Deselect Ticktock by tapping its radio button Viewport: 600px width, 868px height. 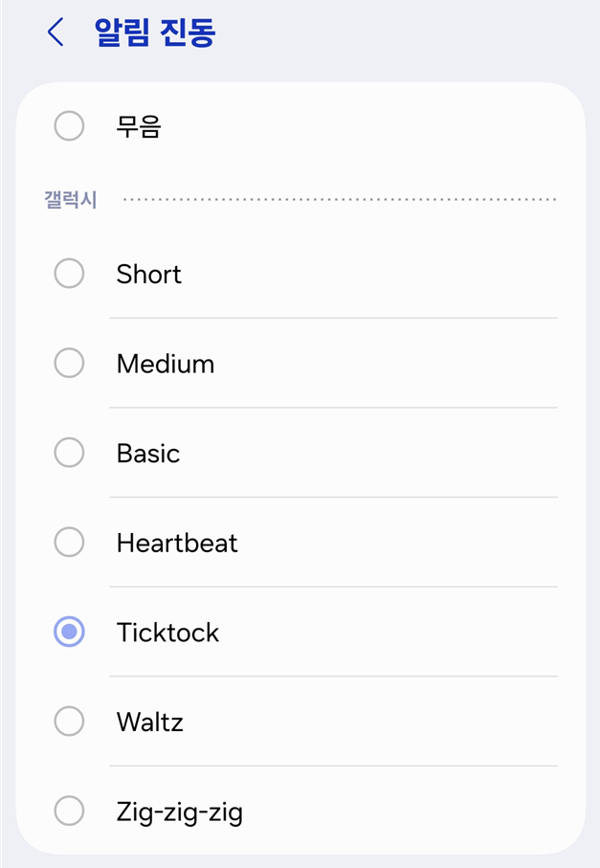(68, 632)
